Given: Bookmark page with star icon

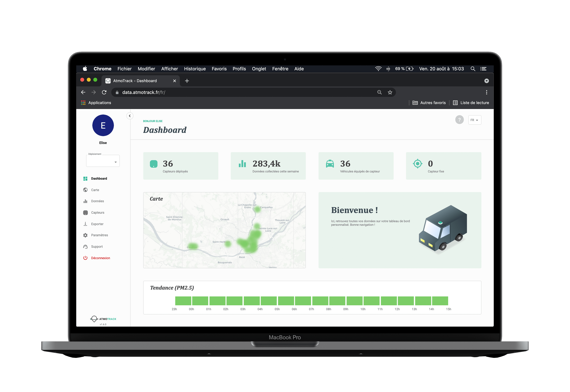Looking at the screenshot, I should coord(390,92).
